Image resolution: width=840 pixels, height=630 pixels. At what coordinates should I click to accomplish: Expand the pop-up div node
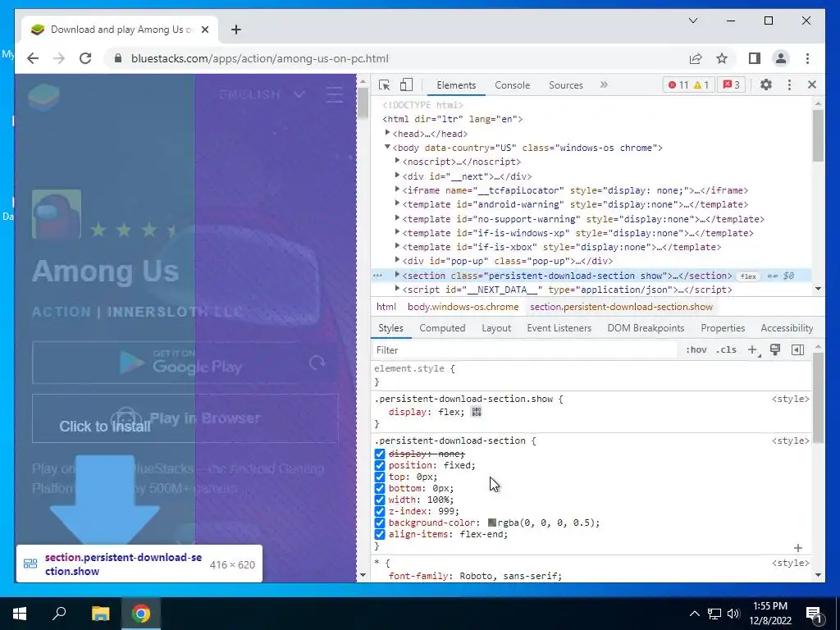click(x=397, y=260)
